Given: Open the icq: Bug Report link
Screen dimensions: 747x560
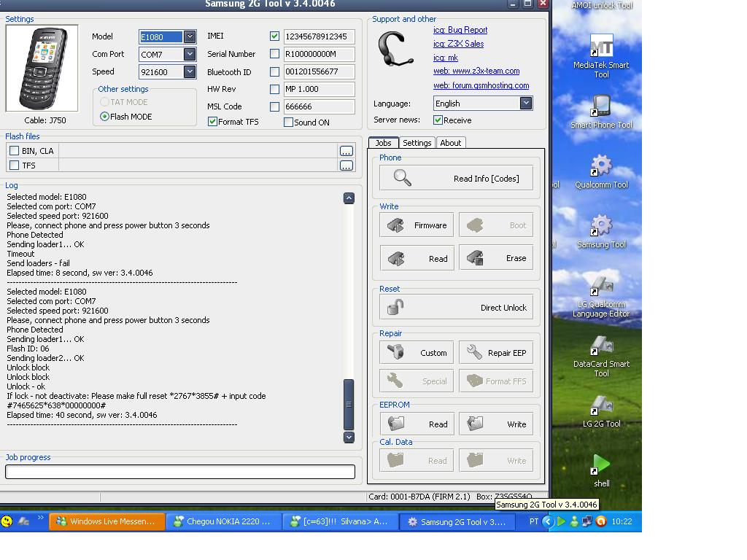Looking at the screenshot, I should (x=460, y=30).
